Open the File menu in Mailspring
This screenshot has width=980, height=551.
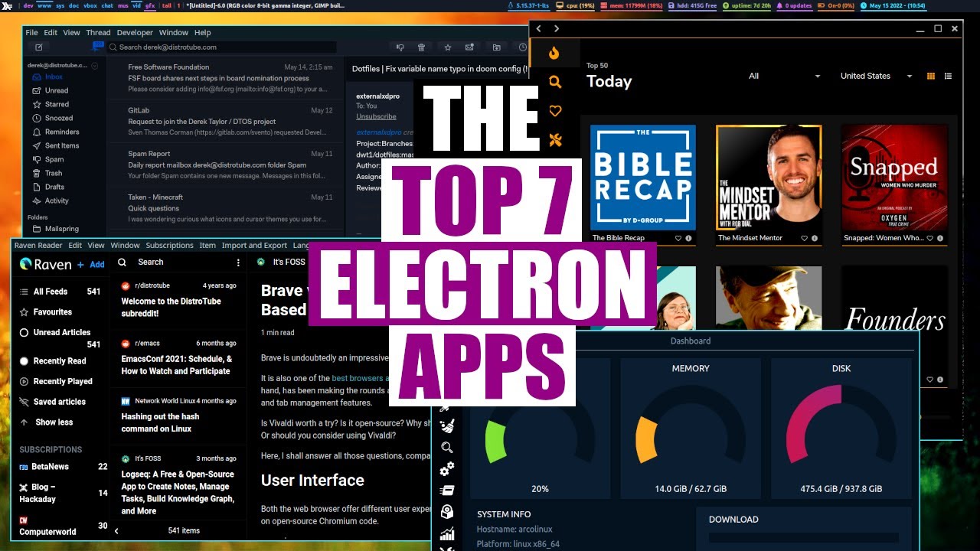click(x=31, y=33)
